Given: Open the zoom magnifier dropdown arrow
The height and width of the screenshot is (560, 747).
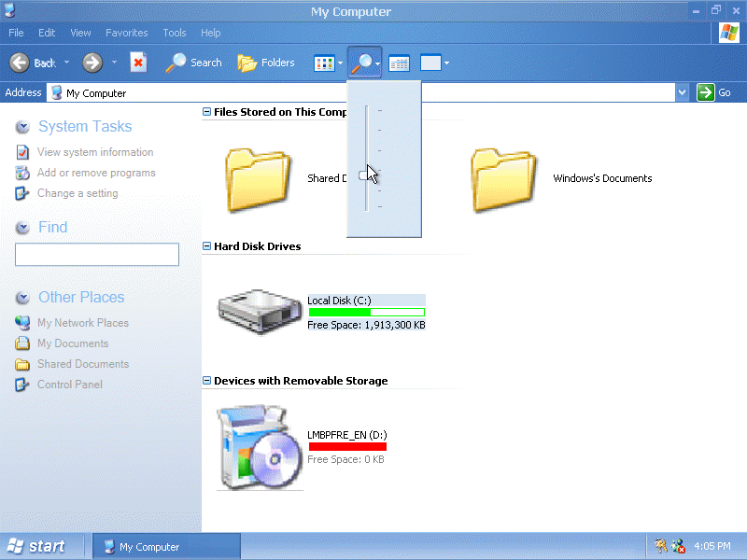Looking at the screenshot, I should [x=377, y=63].
